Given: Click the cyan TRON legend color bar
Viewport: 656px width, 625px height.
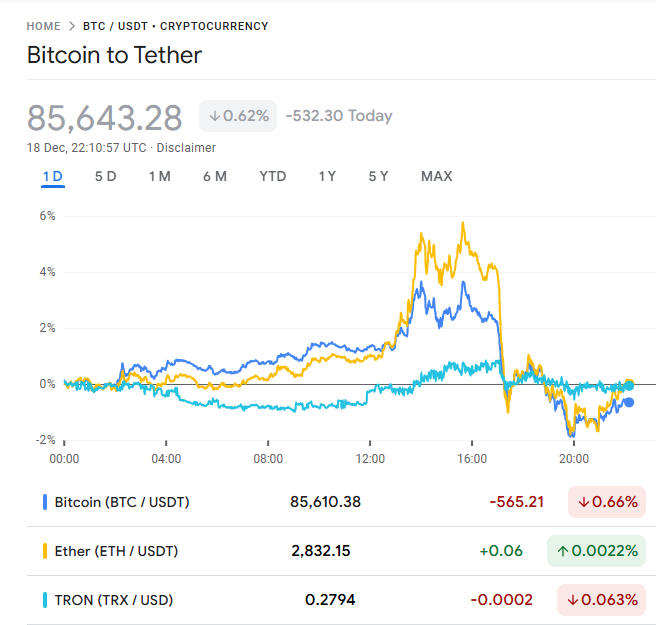Looking at the screenshot, I should pyautogui.click(x=45, y=600).
